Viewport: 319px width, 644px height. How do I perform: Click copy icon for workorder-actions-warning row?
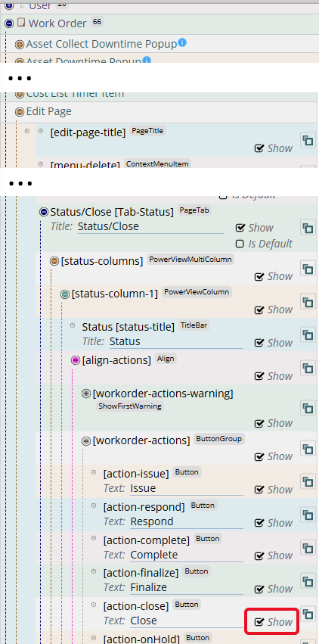point(308,408)
